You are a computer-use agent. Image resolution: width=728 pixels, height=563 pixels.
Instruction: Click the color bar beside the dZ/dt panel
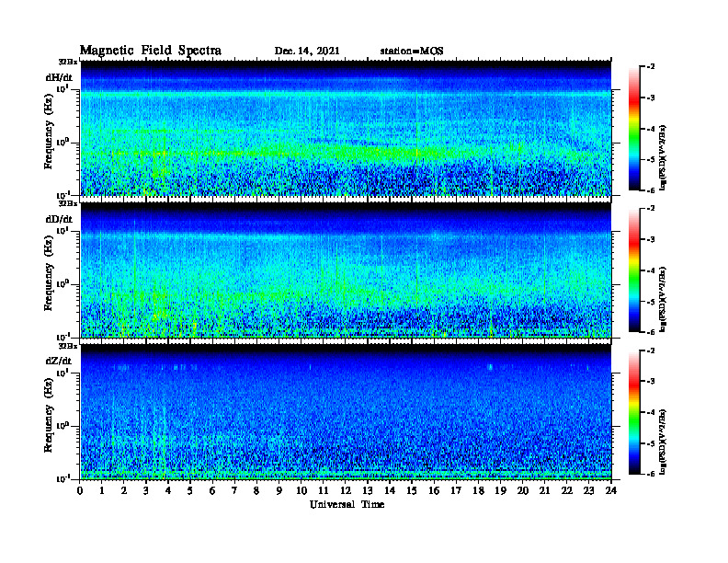(634, 412)
